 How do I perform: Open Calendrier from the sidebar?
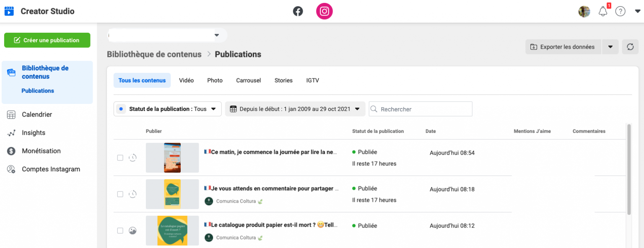click(x=37, y=114)
